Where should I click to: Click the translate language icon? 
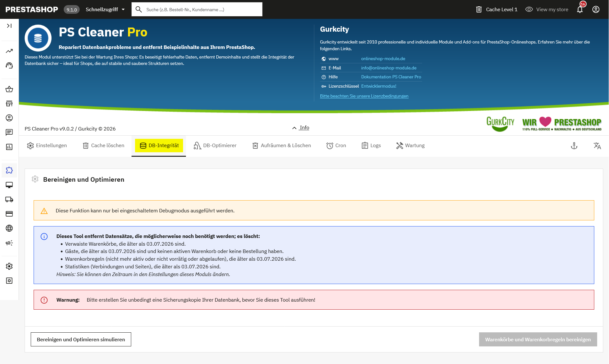pyautogui.click(x=597, y=146)
